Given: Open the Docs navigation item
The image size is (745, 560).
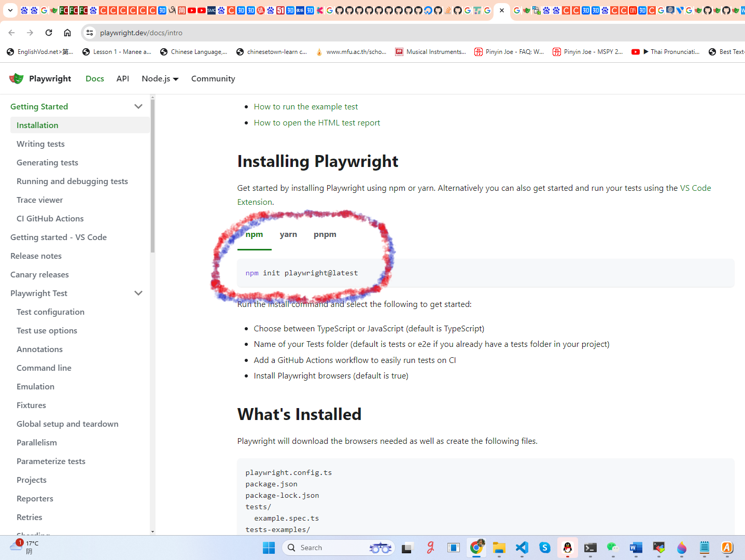Looking at the screenshot, I should tap(95, 78).
